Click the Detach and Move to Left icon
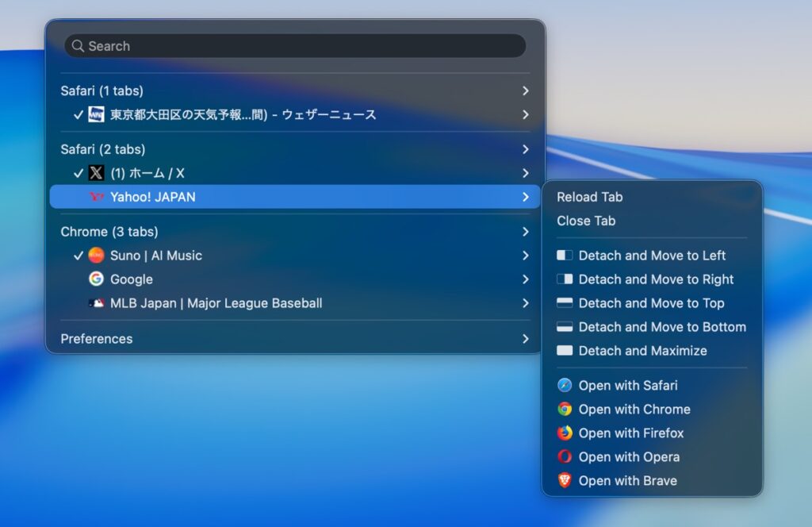The image size is (812, 527). [565, 256]
